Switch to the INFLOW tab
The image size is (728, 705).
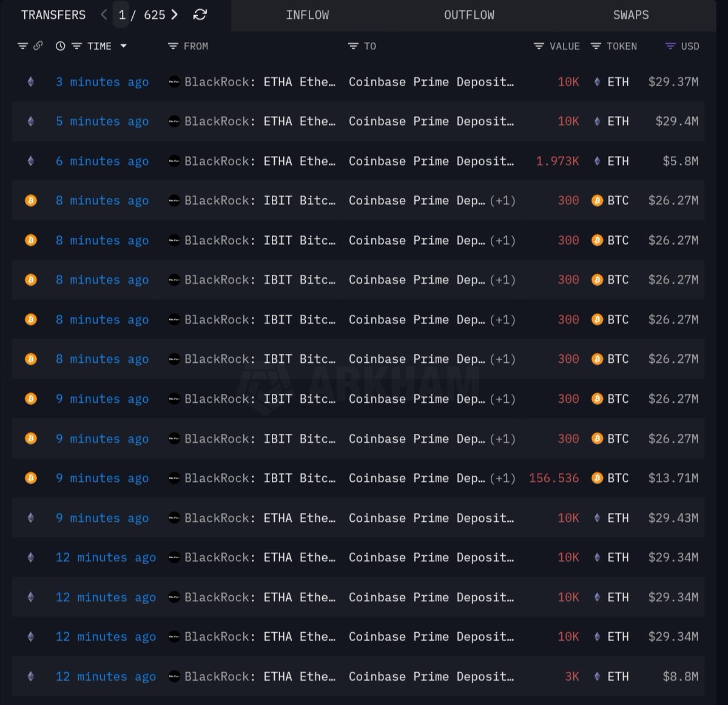tap(308, 15)
